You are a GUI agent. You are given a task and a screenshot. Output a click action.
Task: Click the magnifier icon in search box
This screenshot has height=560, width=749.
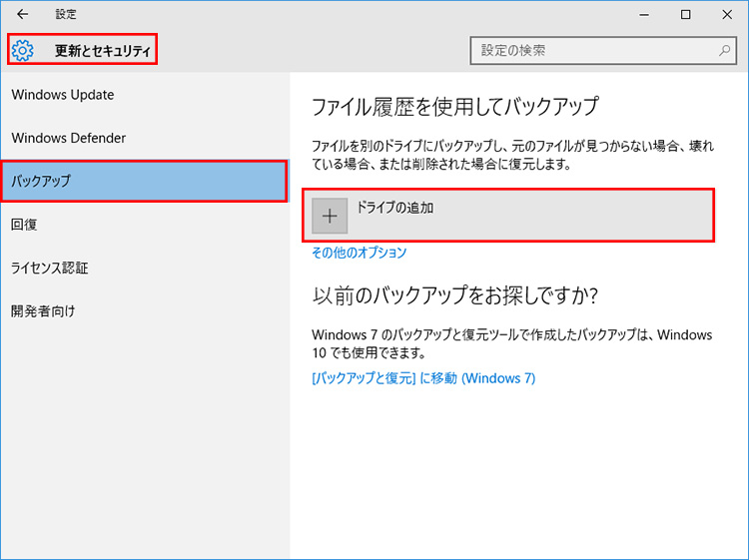(724, 50)
